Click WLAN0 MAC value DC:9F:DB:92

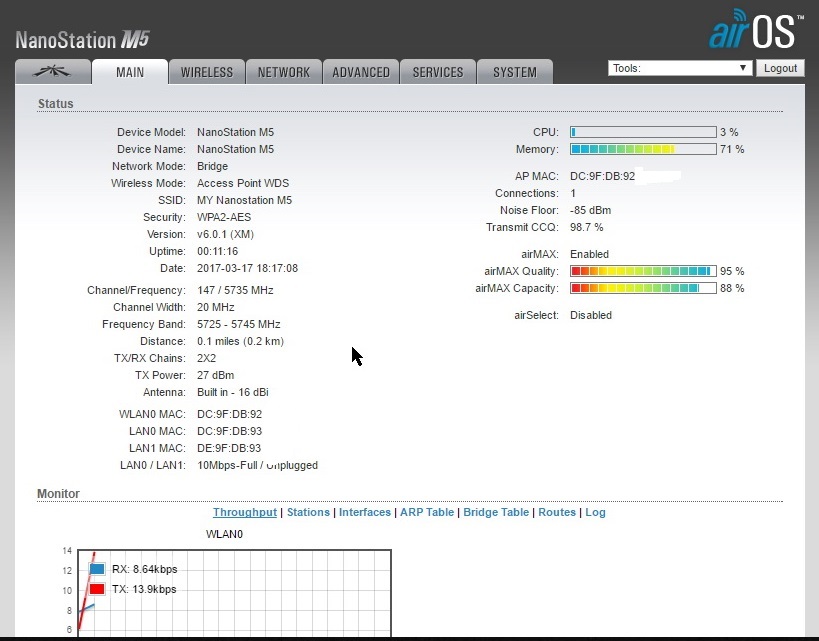(229, 414)
